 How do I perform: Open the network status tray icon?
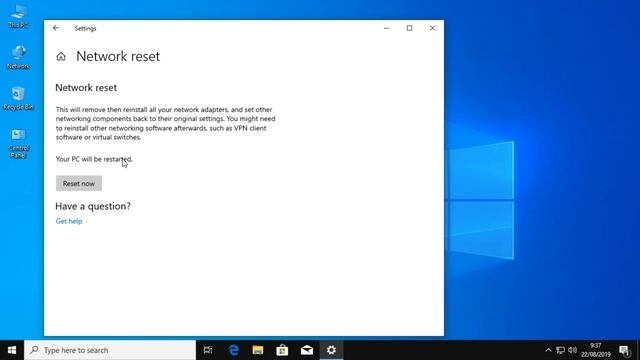pos(560,350)
